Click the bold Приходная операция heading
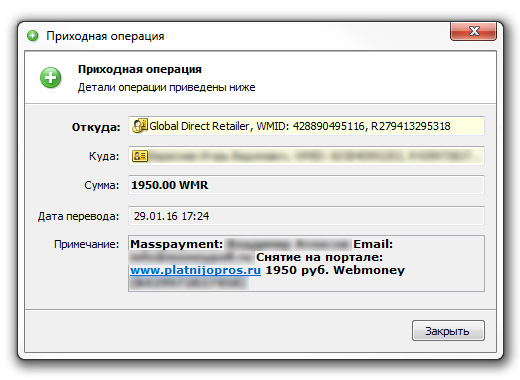 pyautogui.click(x=140, y=69)
